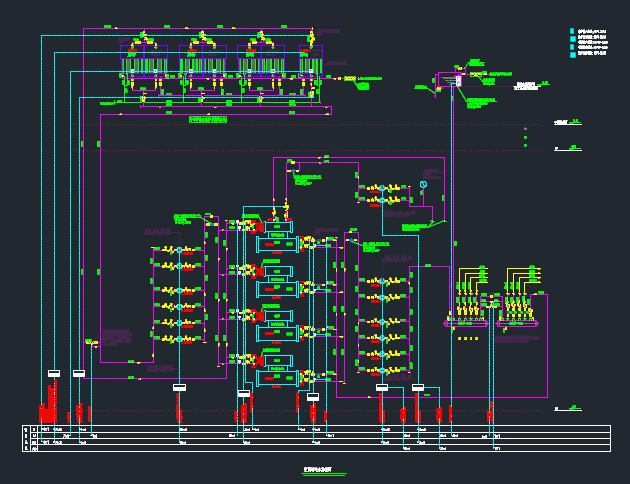Click the drawing title text at bottom center
This screenshot has height=484, width=630.
pyautogui.click(x=316, y=468)
